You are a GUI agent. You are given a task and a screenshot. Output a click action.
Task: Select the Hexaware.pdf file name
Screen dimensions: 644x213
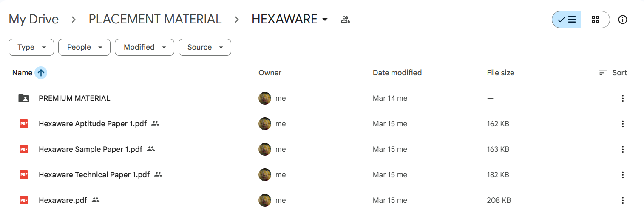point(63,200)
